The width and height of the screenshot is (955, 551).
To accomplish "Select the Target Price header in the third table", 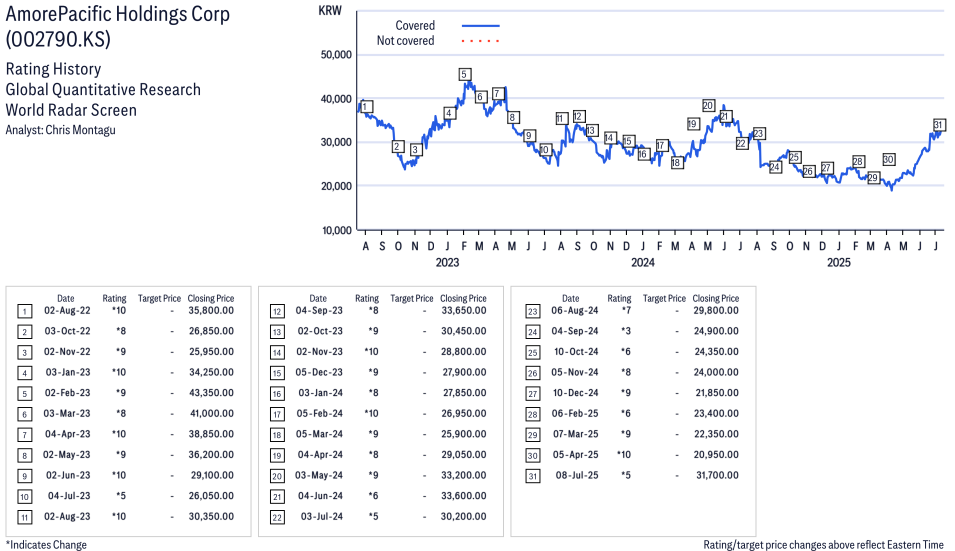I will (x=664, y=298).
